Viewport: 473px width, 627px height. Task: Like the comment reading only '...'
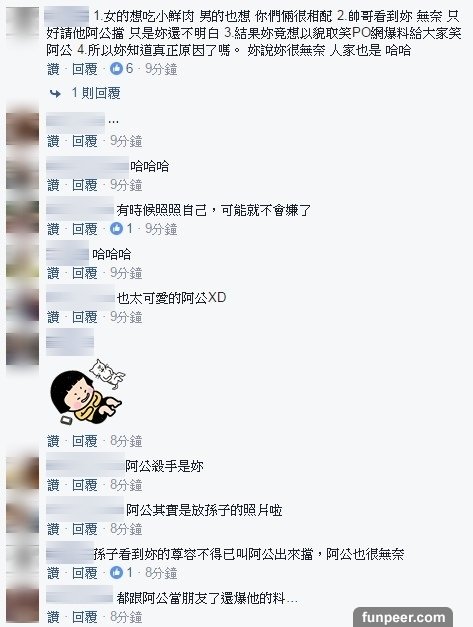tap(53, 141)
